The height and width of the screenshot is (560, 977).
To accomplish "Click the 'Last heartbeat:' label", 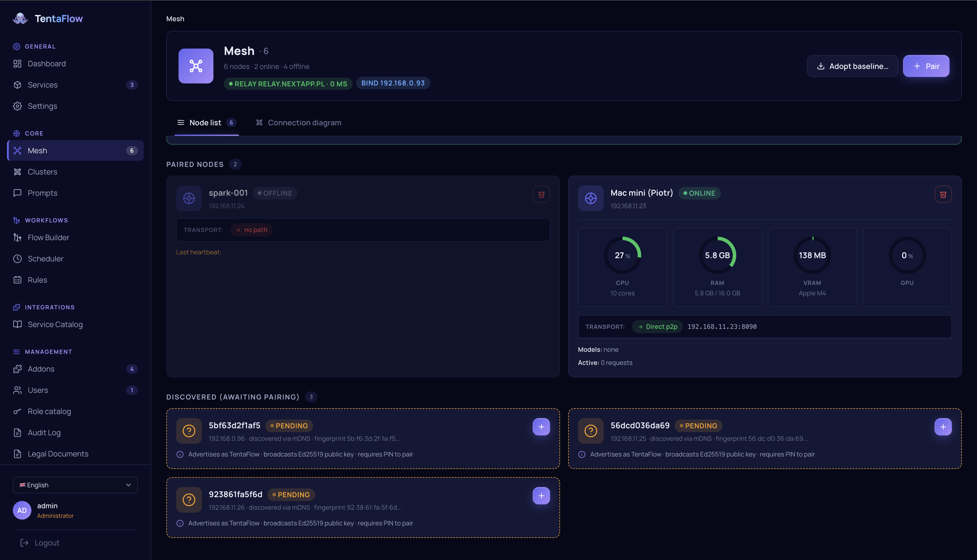I will tap(199, 252).
